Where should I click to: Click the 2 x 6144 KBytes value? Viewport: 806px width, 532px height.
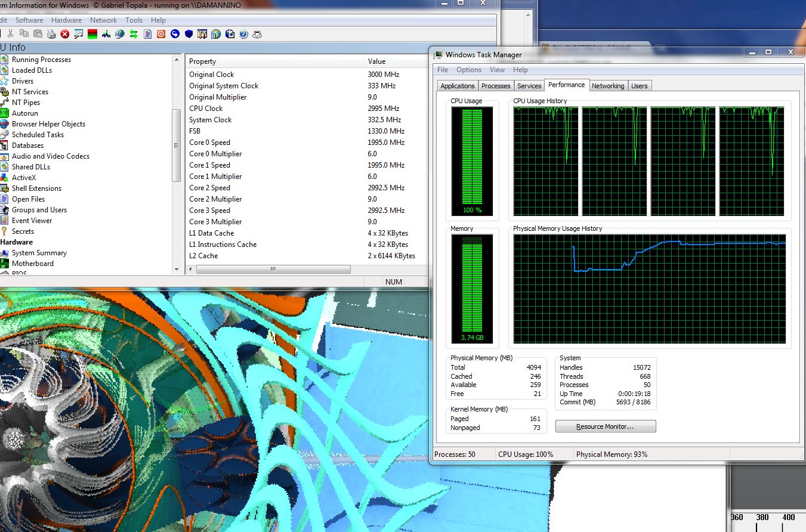point(391,256)
